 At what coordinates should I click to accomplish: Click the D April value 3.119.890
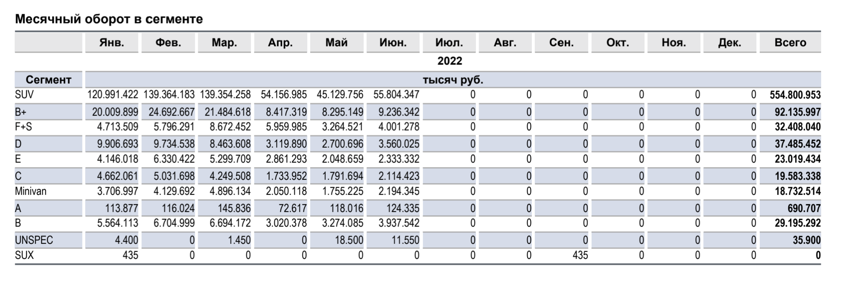pyautogui.click(x=286, y=144)
